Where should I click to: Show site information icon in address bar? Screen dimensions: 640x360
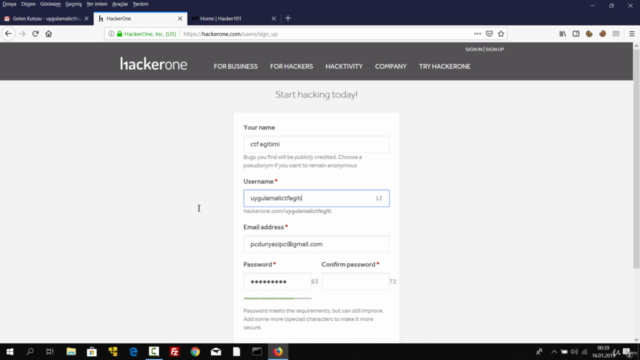coord(111,34)
